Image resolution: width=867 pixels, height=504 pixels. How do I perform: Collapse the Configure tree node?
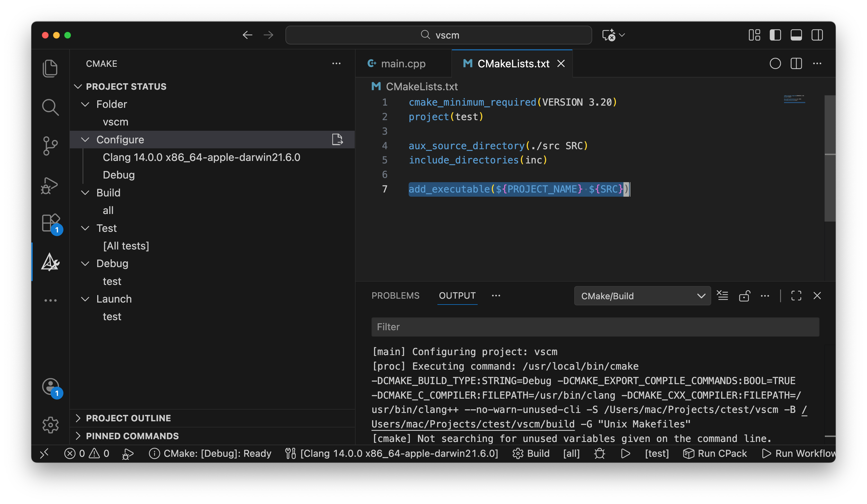click(85, 140)
